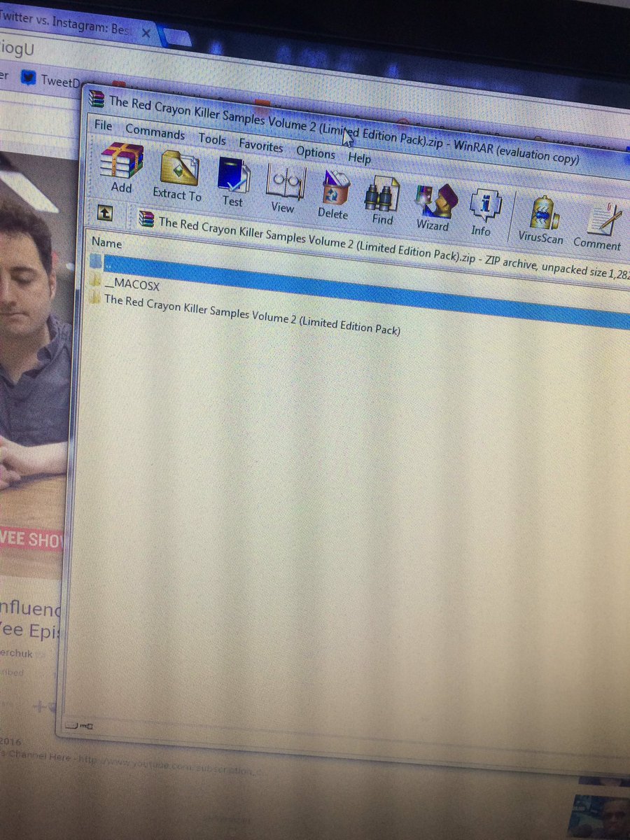The height and width of the screenshot is (840, 630).
Task: Run VirusScan on the archive
Action: tap(542, 220)
